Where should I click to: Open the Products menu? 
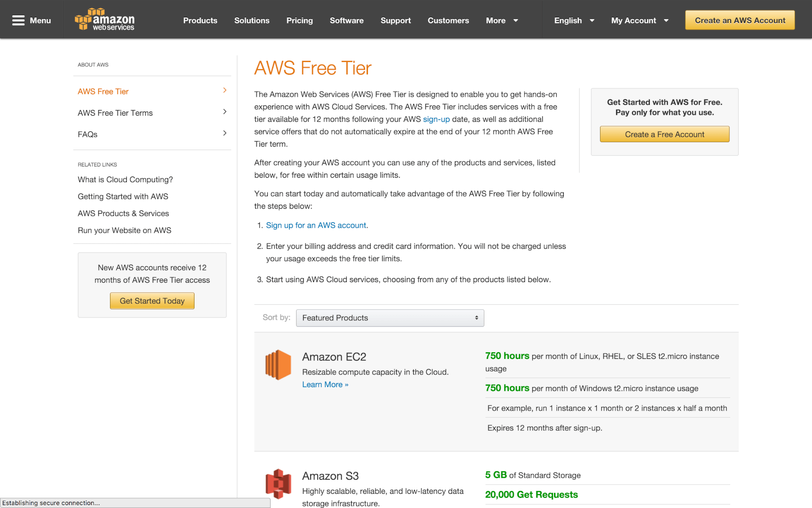click(x=200, y=21)
